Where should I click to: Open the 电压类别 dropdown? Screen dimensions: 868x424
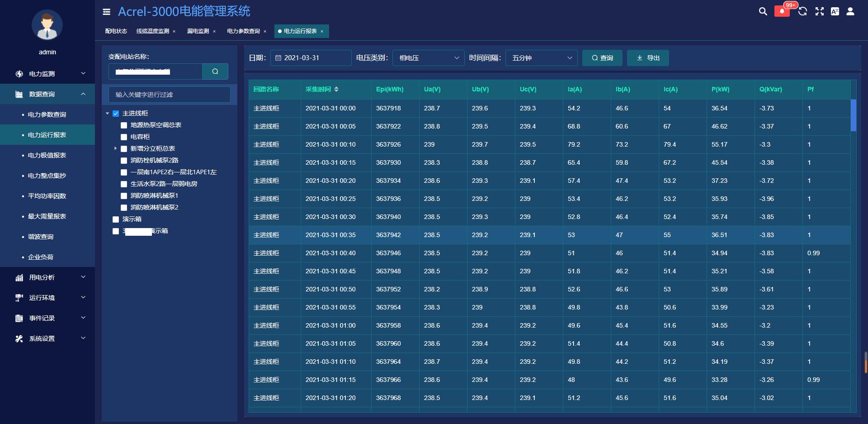(x=428, y=58)
